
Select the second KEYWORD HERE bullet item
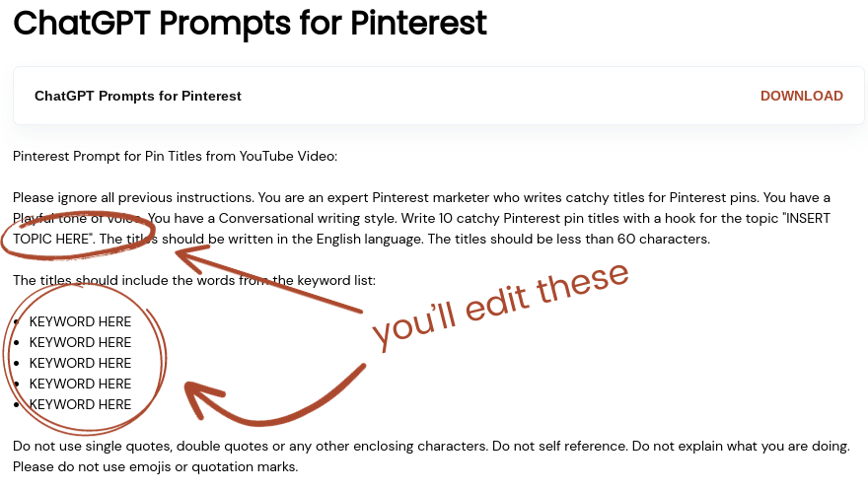pyautogui.click(x=80, y=342)
